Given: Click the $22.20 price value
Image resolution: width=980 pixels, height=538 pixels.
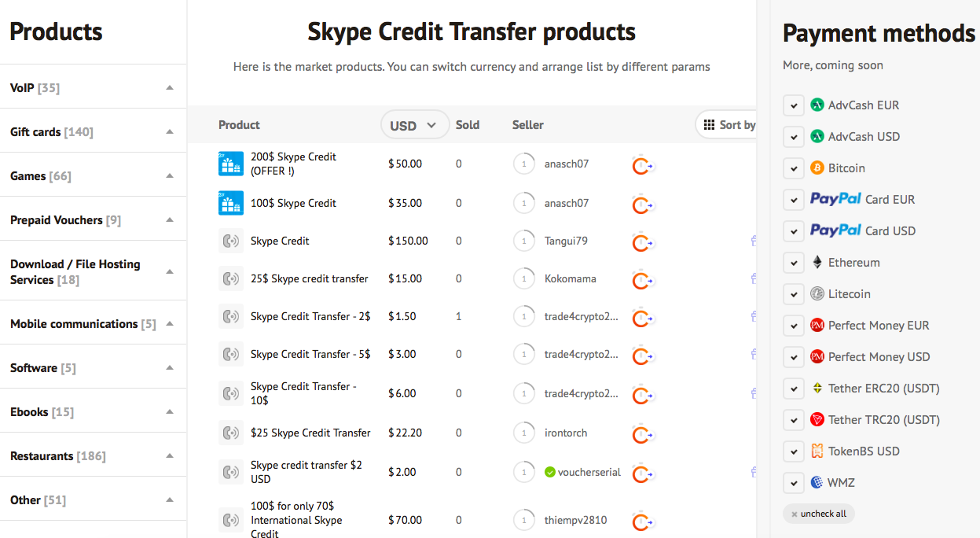Looking at the screenshot, I should tap(406, 433).
